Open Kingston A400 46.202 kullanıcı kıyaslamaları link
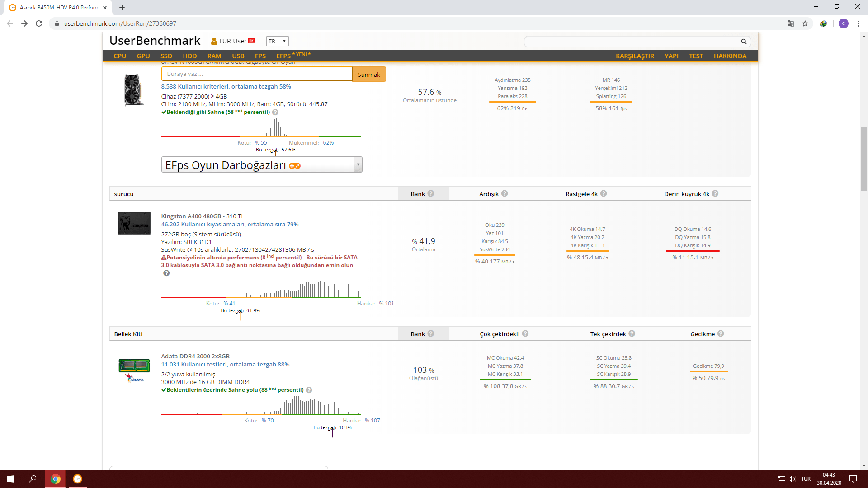This screenshot has height=488, width=868. pyautogui.click(x=230, y=224)
